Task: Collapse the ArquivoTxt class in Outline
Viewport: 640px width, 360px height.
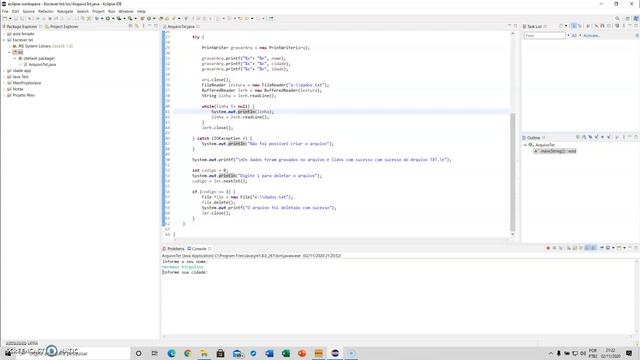Action: (x=525, y=145)
